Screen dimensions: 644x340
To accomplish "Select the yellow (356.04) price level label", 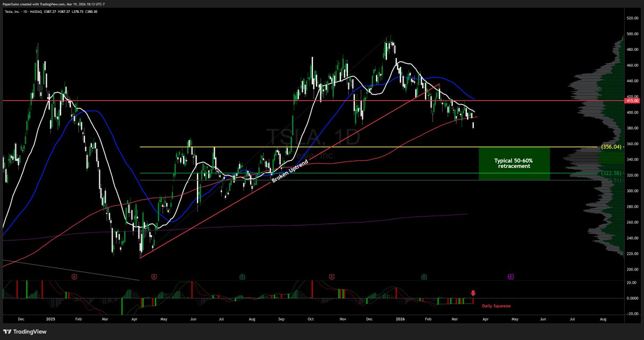I will point(611,146).
